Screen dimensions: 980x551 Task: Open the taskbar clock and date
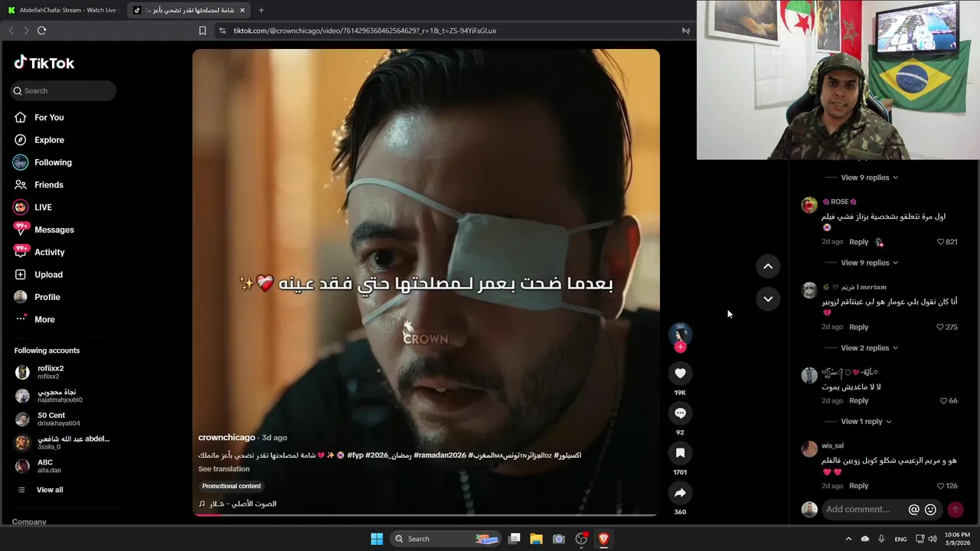[x=957, y=539]
